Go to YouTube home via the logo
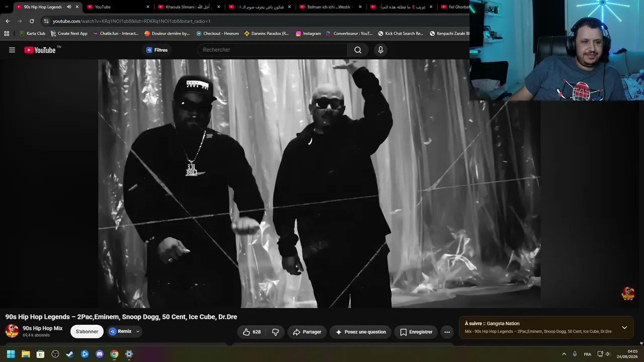 (40, 50)
